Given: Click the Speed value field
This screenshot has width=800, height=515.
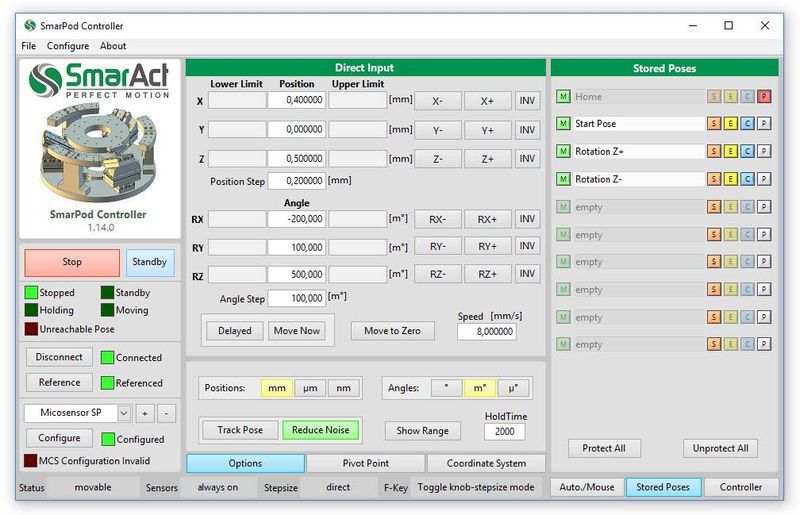Looking at the screenshot, I should (487, 332).
